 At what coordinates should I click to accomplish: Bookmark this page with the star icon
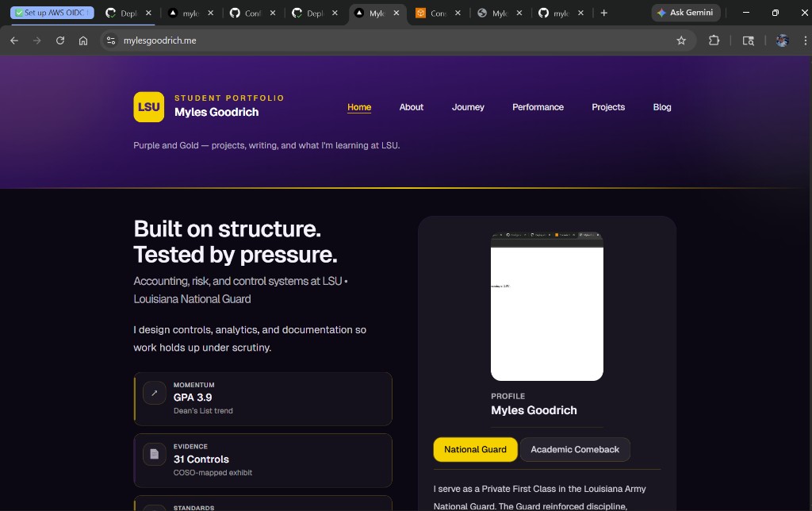(x=681, y=40)
